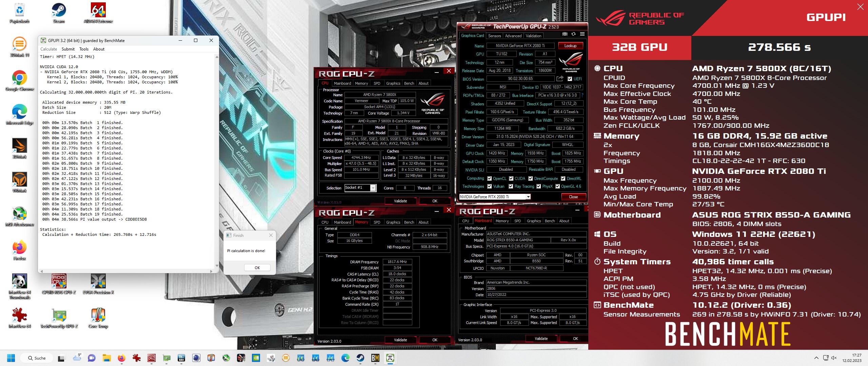Open the Papierkorb recycle bin desktop icon

click(20, 13)
